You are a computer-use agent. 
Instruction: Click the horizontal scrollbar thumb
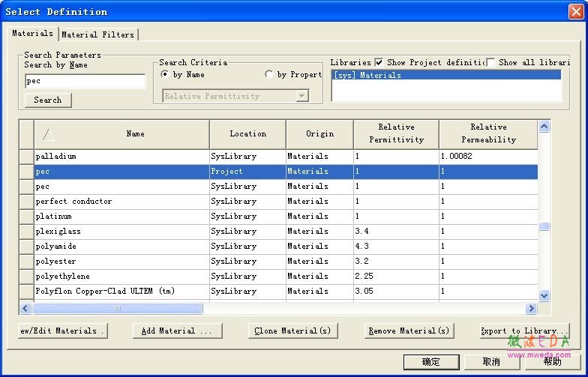pos(117,309)
